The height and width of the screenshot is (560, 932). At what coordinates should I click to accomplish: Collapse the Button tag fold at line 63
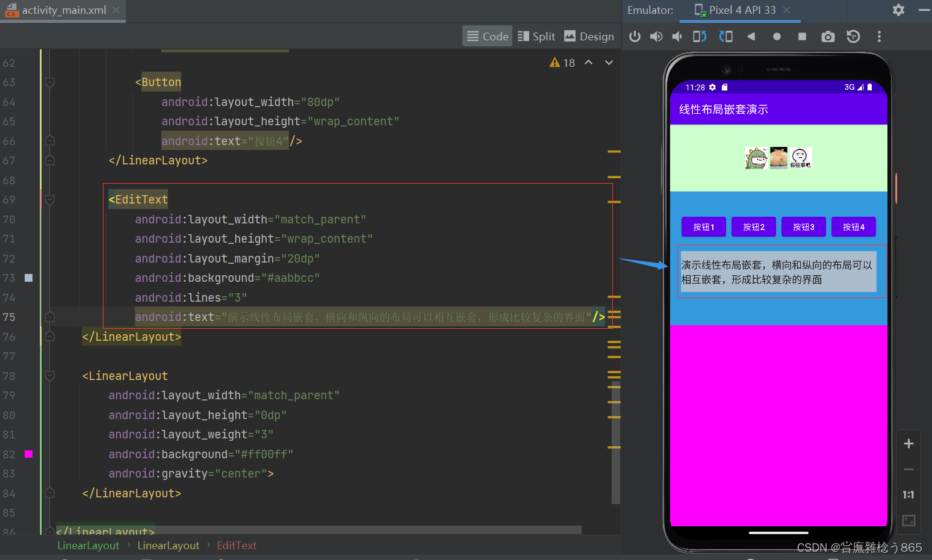coord(50,82)
